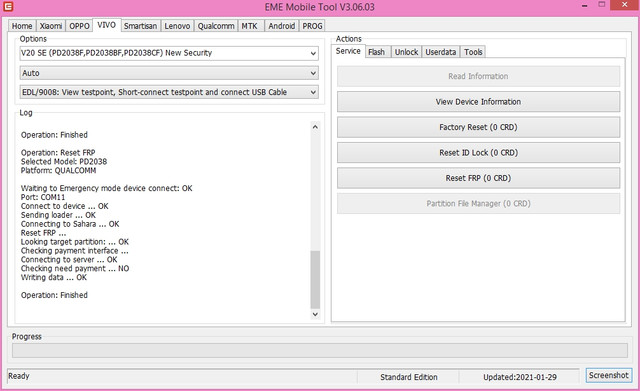This screenshot has height=391, width=640.
Task: Click 'Standard Edition' in status bar
Action: (x=409, y=377)
